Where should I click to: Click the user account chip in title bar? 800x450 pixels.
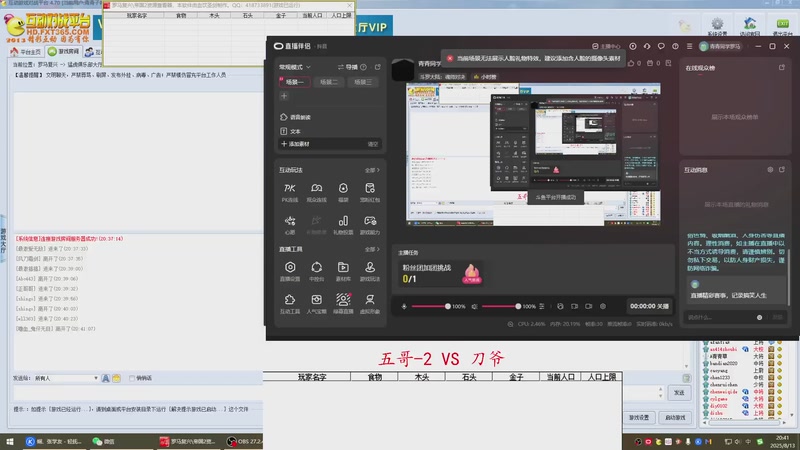point(722,46)
